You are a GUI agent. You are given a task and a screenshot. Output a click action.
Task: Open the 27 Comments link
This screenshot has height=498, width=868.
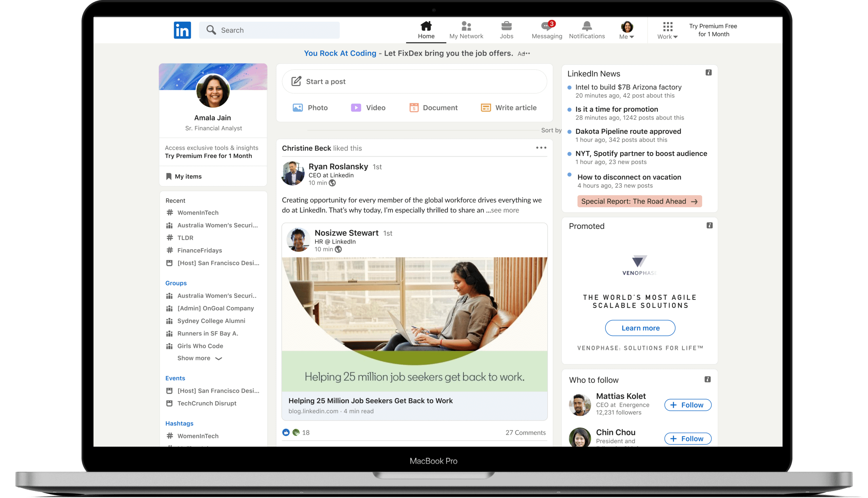point(526,433)
